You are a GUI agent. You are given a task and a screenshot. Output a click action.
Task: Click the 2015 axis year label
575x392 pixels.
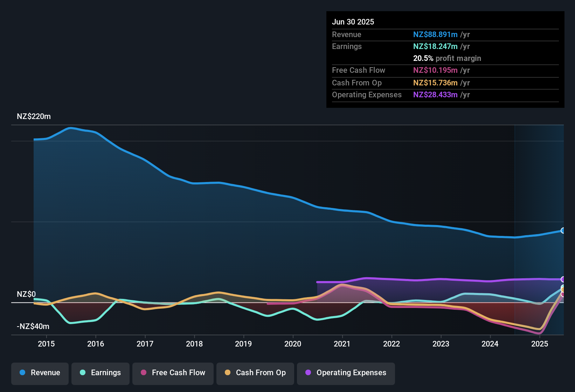click(46, 344)
